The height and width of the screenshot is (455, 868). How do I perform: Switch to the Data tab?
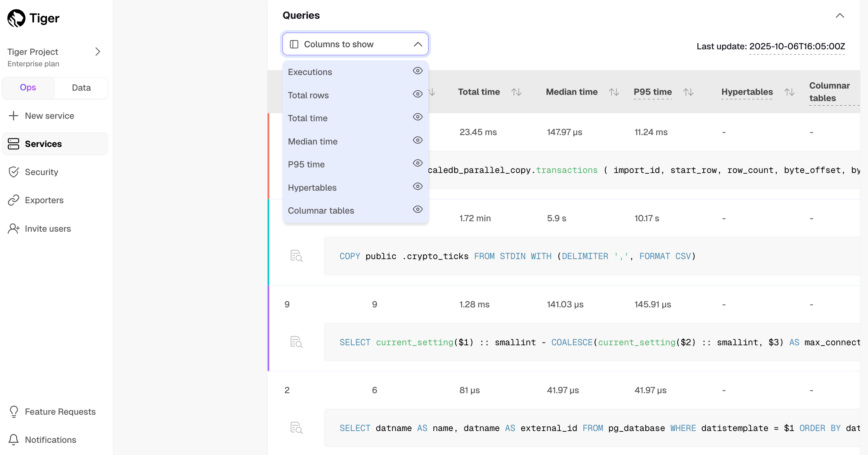point(81,88)
